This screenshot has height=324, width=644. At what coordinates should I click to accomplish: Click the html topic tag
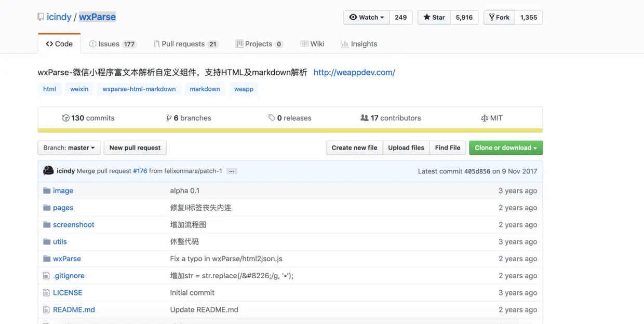pos(50,89)
